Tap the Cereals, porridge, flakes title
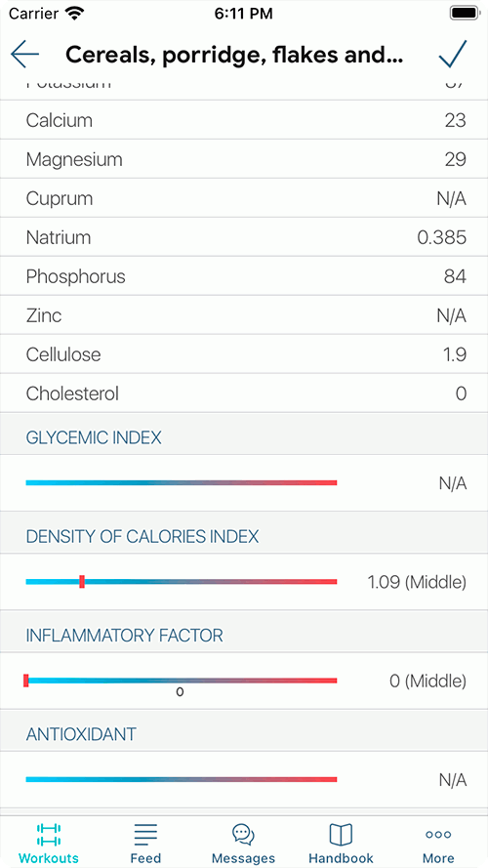488x868 pixels. (x=234, y=55)
